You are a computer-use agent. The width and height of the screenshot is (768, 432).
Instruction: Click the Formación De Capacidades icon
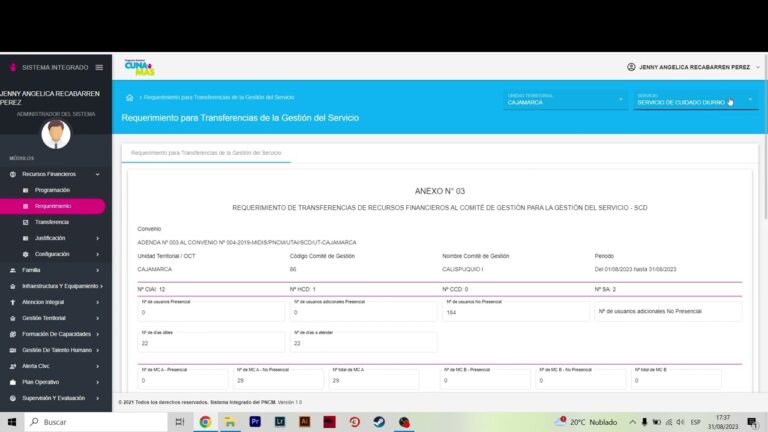pos(13,334)
